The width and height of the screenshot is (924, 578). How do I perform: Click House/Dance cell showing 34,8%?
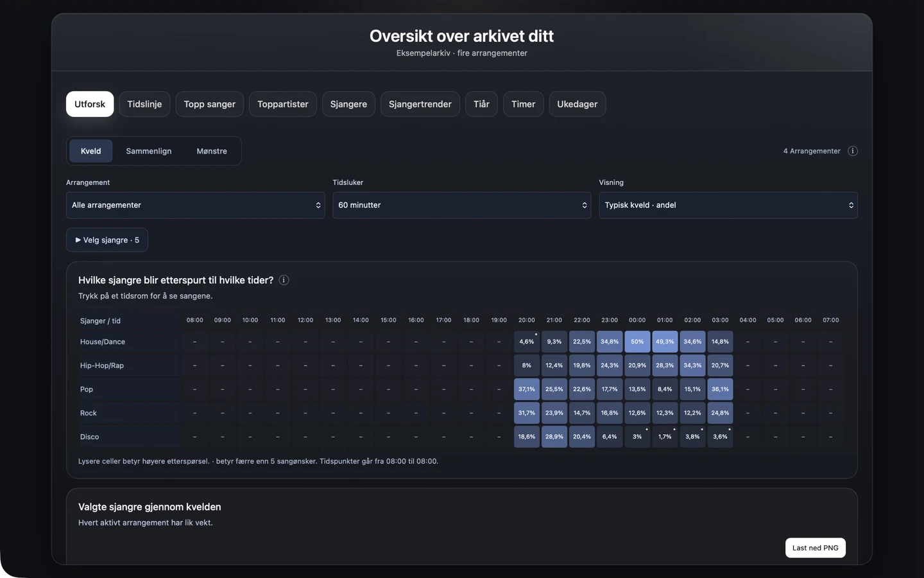(610, 342)
